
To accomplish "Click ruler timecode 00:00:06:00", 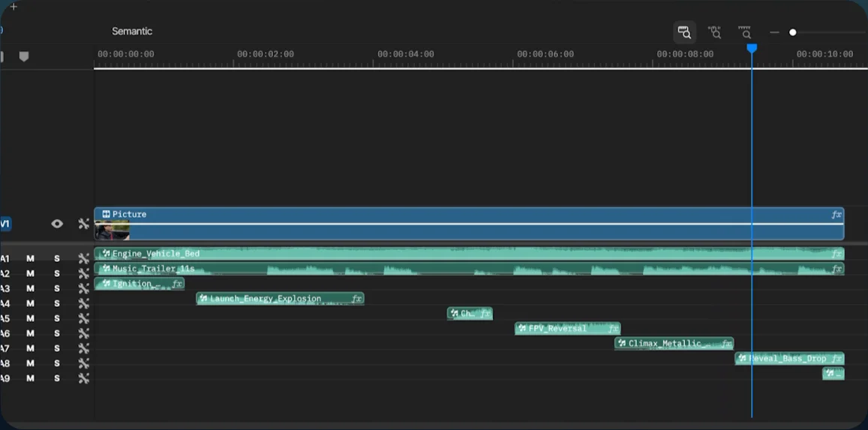I will (545, 54).
